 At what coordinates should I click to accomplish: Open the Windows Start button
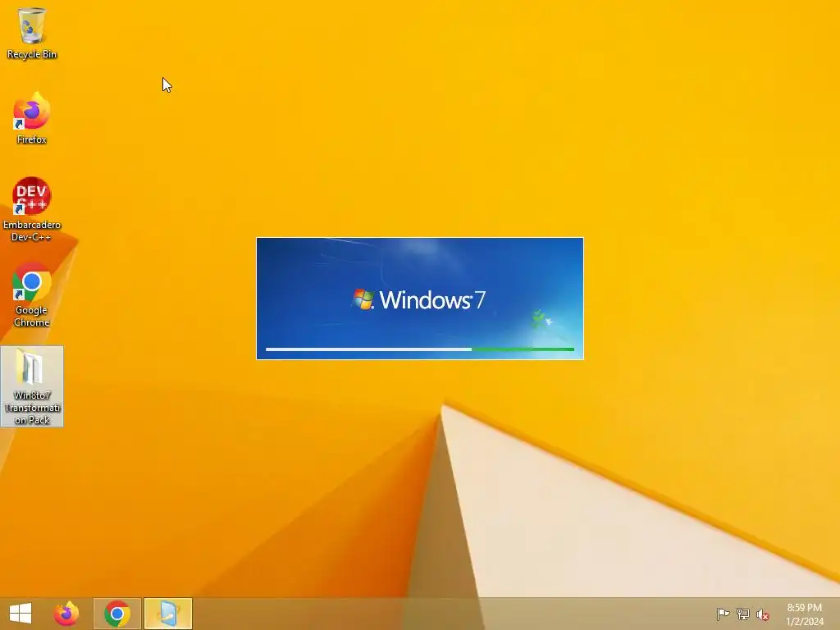[21, 614]
